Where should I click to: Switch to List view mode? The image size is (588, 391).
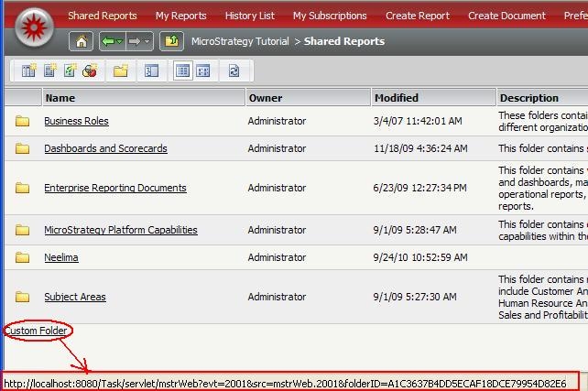182,71
